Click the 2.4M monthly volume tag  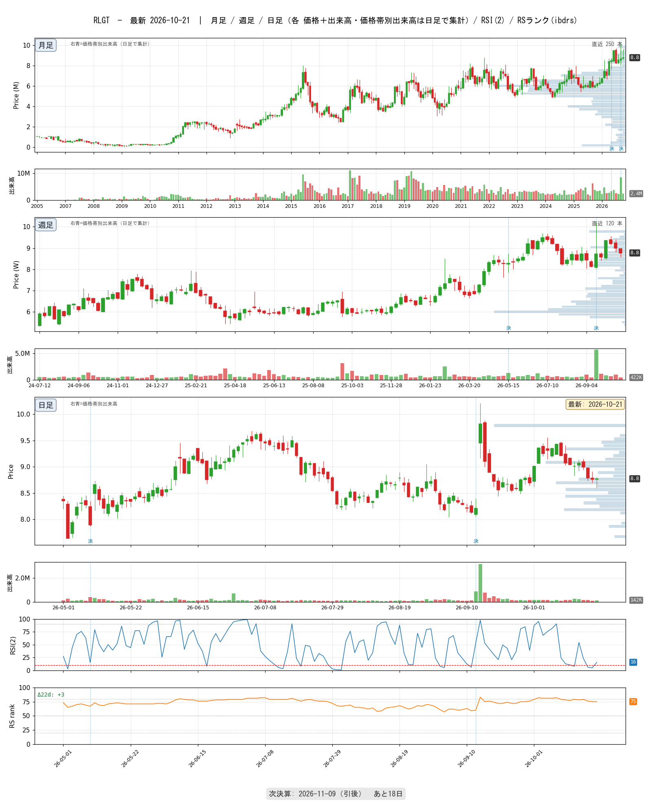coord(636,194)
